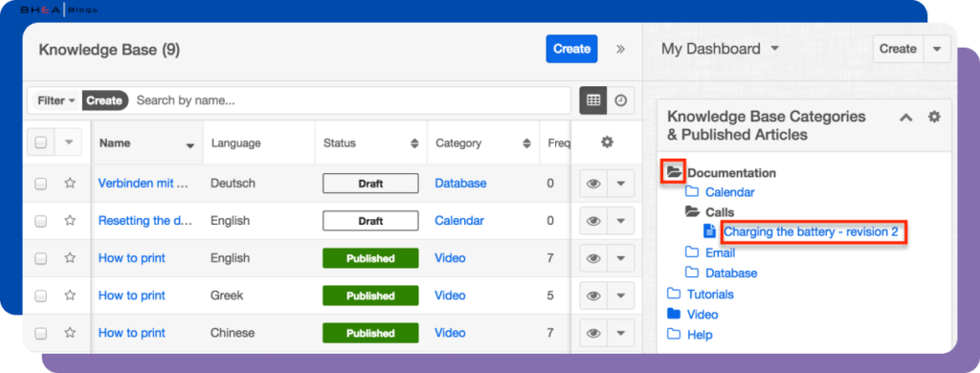980x373 pixels.
Task: Click Published status of Greek How to print
Action: pyautogui.click(x=370, y=296)
